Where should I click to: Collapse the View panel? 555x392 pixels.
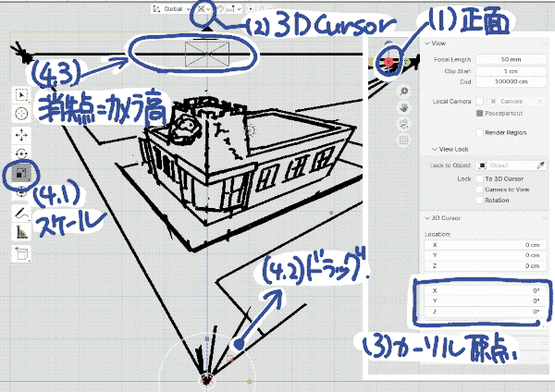tap(427, 43)
